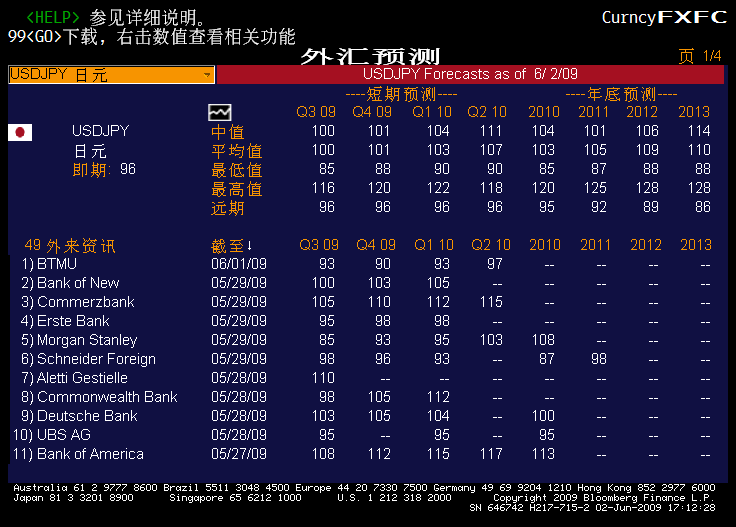Click mean 2012 value 109
The image size is (736, 527).
pos(647,150)
